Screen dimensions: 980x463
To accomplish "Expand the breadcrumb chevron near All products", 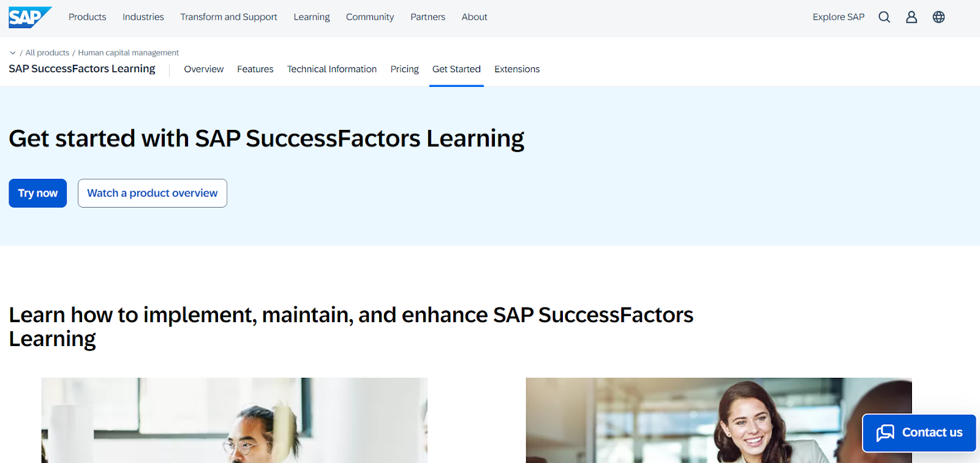I will [x=12, y=53].
